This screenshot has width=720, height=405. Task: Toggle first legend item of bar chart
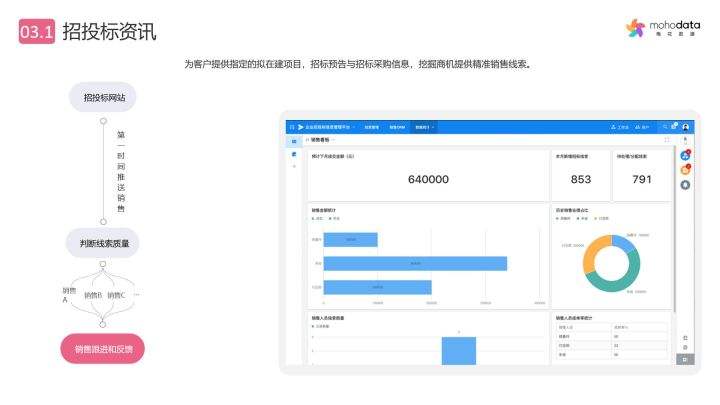tap(318, 219)
